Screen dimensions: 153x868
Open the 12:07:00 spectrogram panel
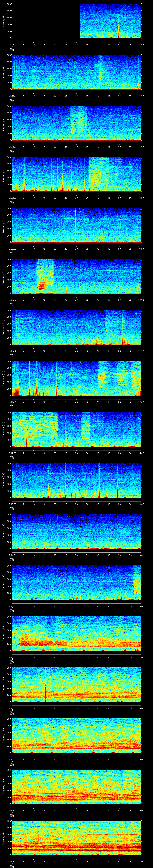pyautogui.click(x=77, y=174)
